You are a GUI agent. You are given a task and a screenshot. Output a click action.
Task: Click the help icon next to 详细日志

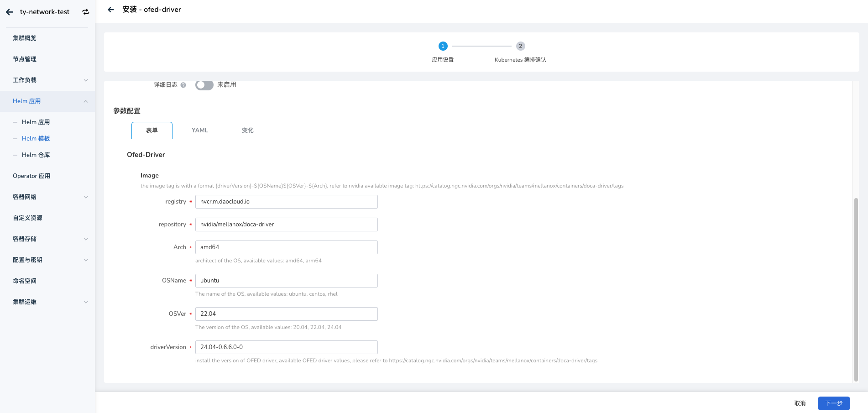pyautogui.click(x=183, y=85)
